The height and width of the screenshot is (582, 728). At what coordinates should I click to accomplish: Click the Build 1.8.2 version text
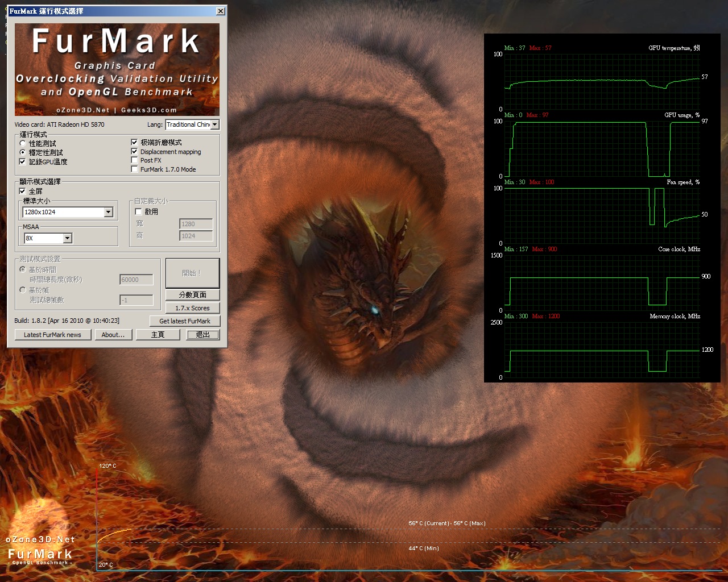tap(67, 321)
